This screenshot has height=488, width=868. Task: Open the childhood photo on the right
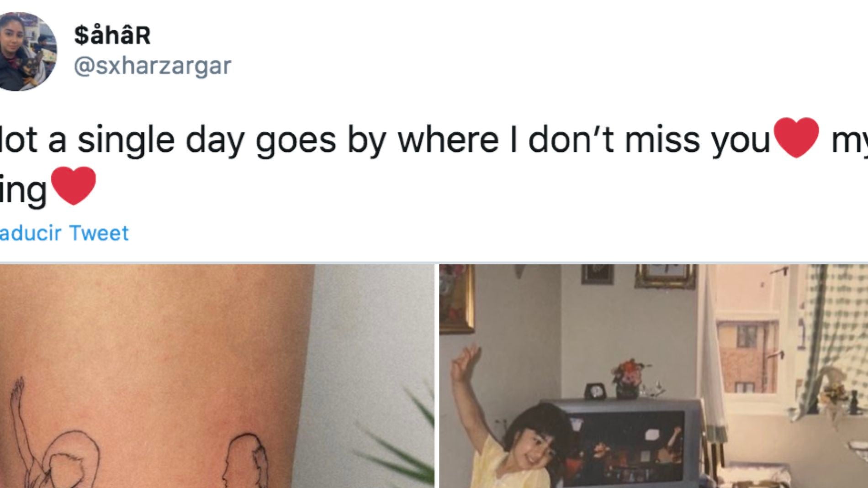653,376
